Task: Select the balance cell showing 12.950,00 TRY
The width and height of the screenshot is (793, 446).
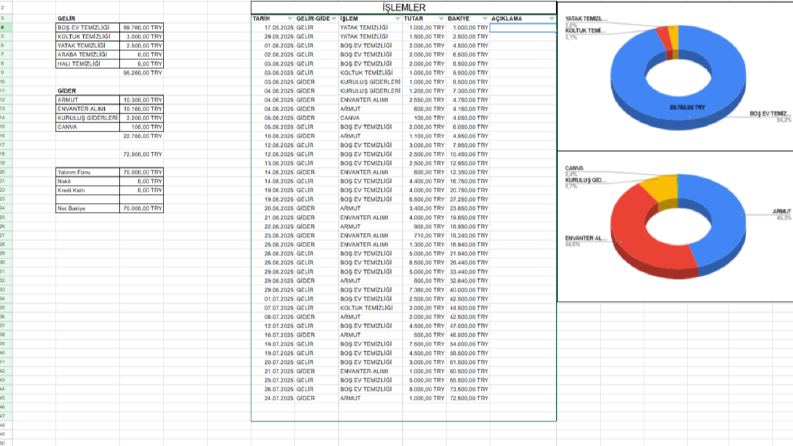Action: pos(468,163)
